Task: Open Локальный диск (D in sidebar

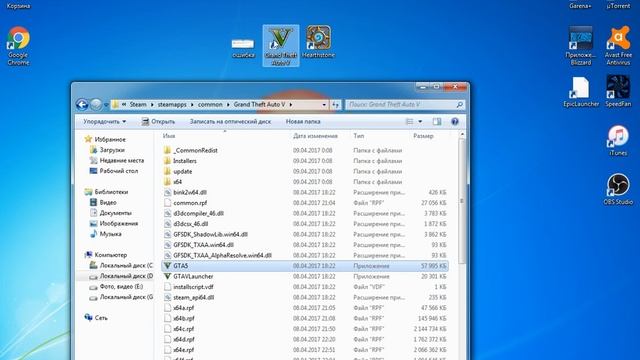Action: click(121, 276)
